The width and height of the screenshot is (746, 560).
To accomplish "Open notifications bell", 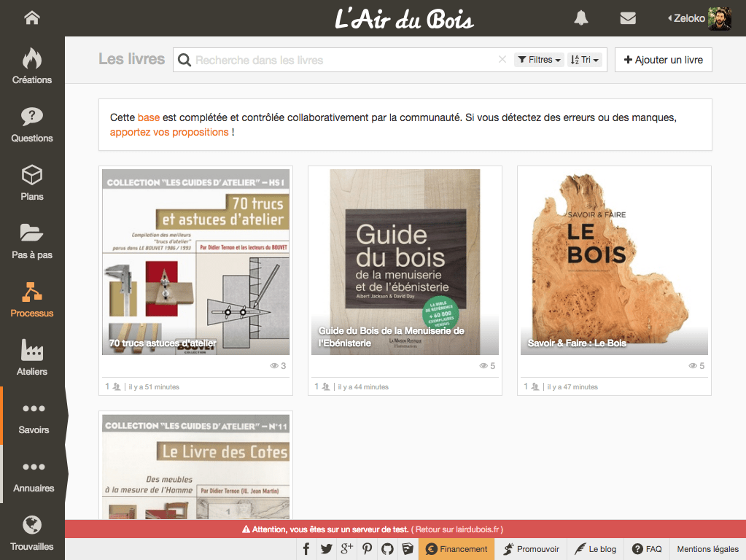I will click(x=581, y=18).
